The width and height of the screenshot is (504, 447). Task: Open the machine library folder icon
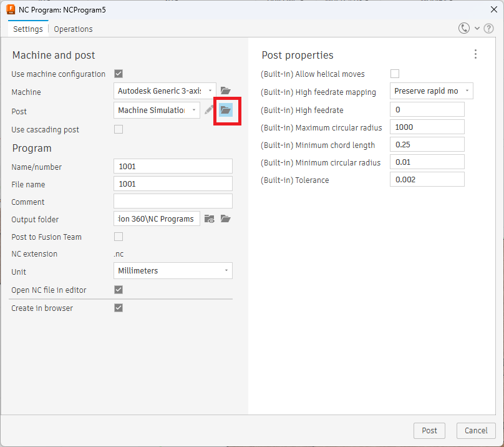226,91
